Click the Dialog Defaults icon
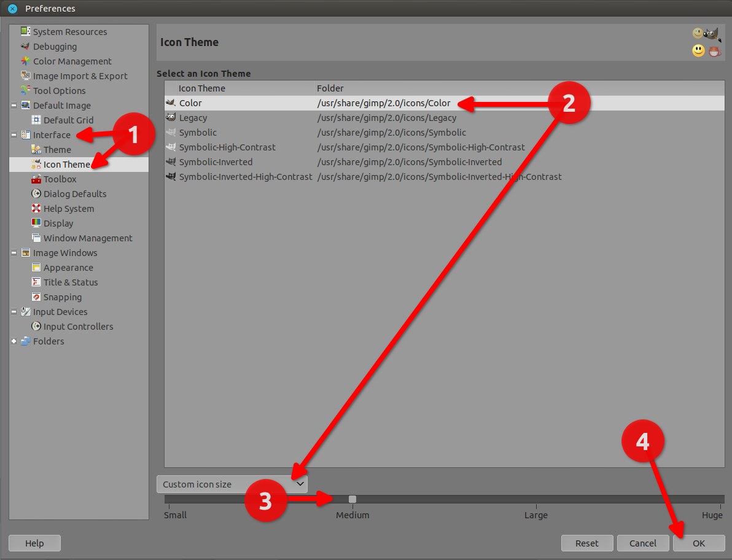Screen dimensions: 732x560 tap(36, 193)
